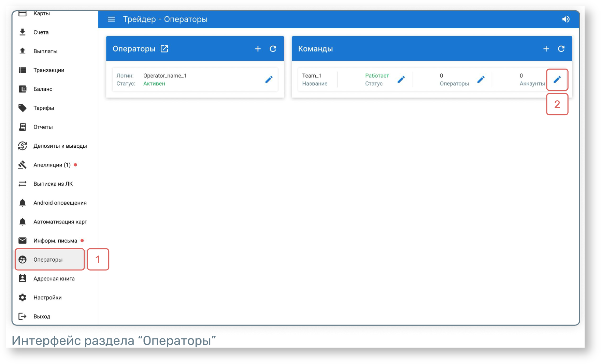The image size is (601, 364).
Task: Open operators panel in external window
Action: 164,49
